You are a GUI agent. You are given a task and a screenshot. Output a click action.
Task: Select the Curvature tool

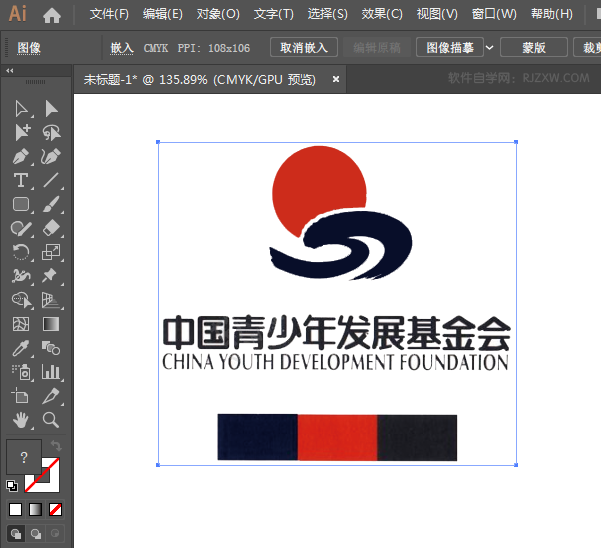[51, 156]
